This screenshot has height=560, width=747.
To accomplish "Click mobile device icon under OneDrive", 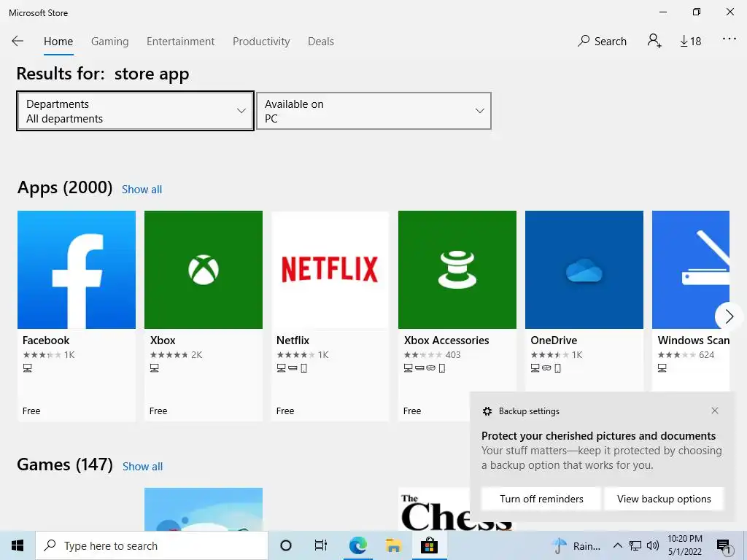I will click(x=557, y=368).
